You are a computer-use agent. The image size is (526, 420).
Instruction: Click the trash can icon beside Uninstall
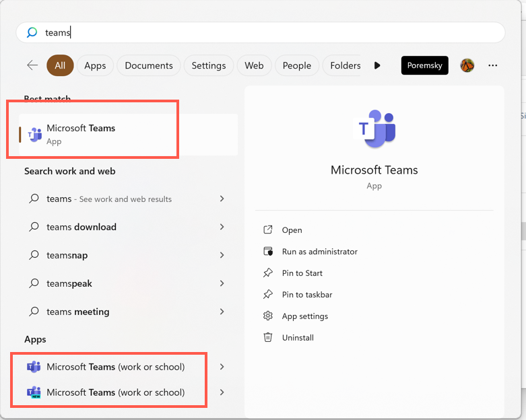267,337
